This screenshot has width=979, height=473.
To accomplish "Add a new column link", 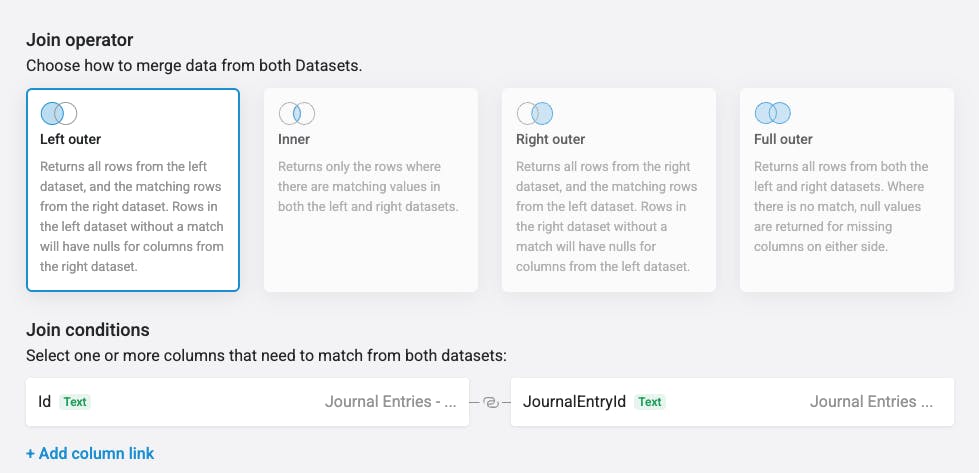I will (90, 454).
